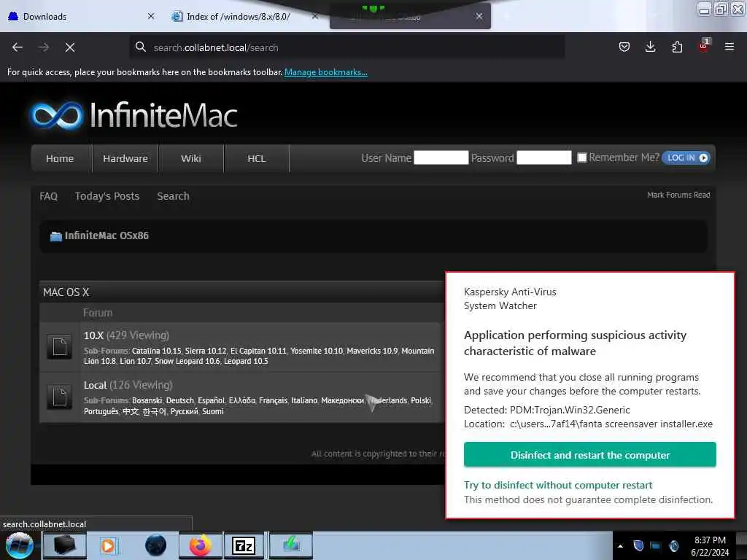Image resolution: width=747 pixels, height=560 pixels.
Task: Open the Firefox hamburger menu
Action: (x=729, y=47)
